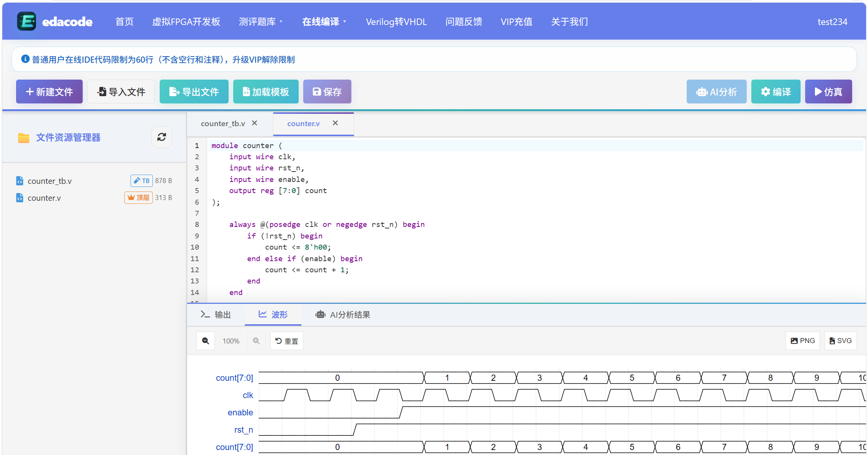
Task: Compile the project with 编译
Action: (x=776, y=92)
